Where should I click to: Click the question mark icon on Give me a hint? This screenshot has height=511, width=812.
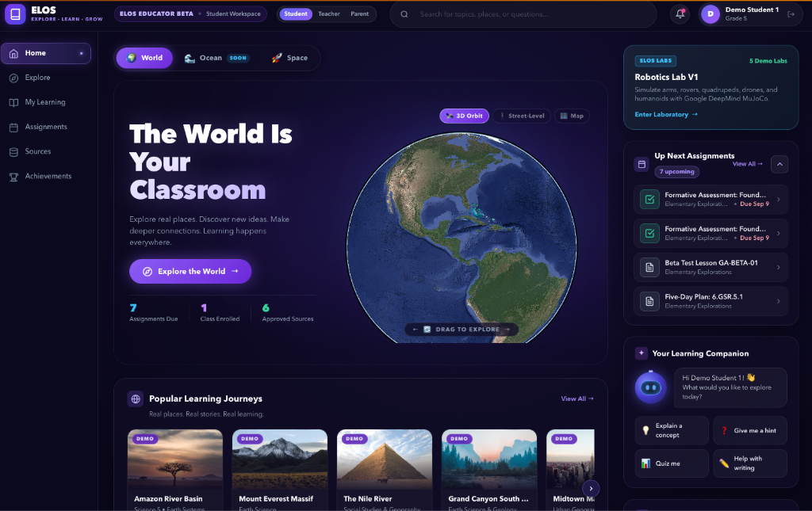click(724, 430)
